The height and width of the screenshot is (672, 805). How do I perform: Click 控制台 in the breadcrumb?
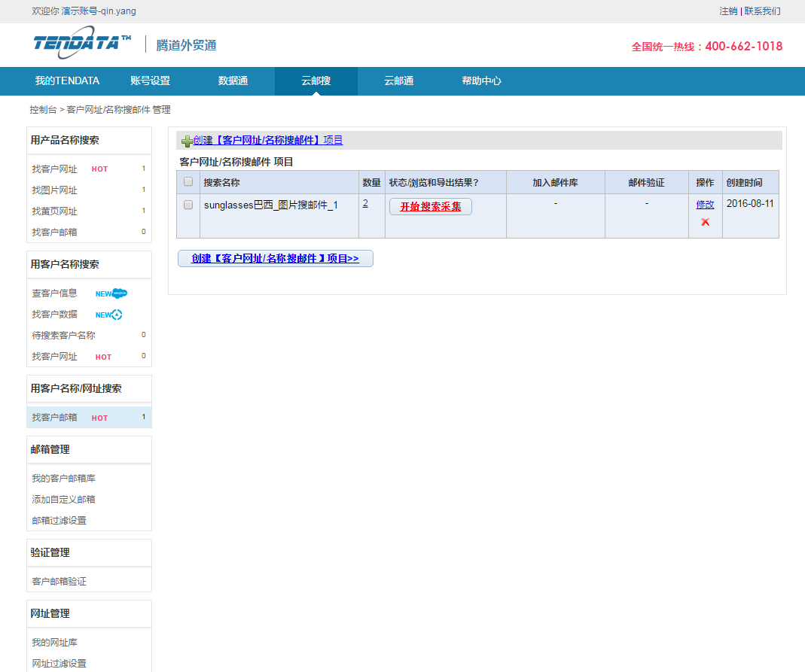pos(43,110)
